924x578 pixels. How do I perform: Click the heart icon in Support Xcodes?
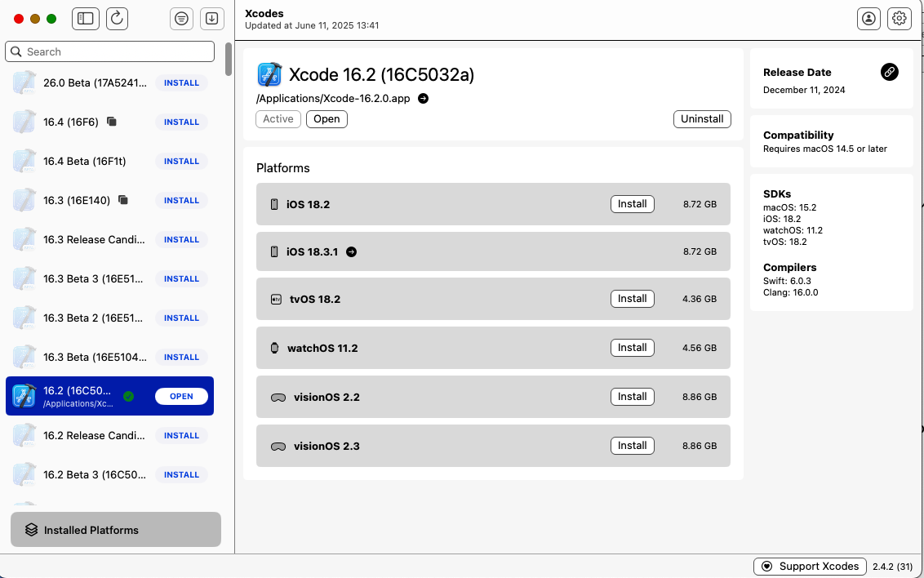click(x=766, y=567)
